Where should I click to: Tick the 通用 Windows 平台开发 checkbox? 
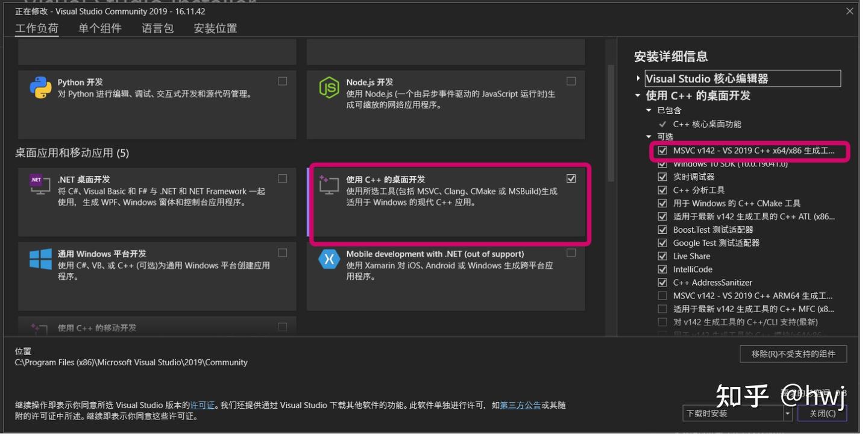pyautogui.click(x=282, y=253)
